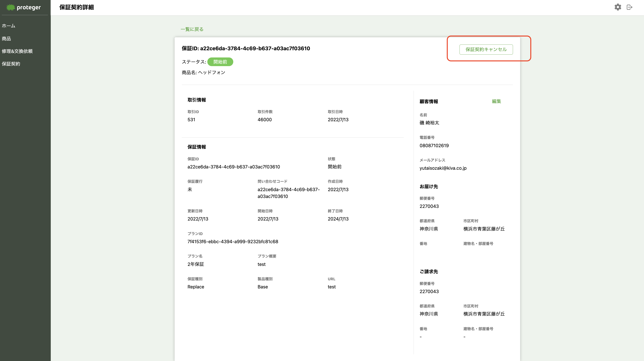Viewport: 644px width, 361px height.
Task: Click the URL value test
Action: click(332, 287)
